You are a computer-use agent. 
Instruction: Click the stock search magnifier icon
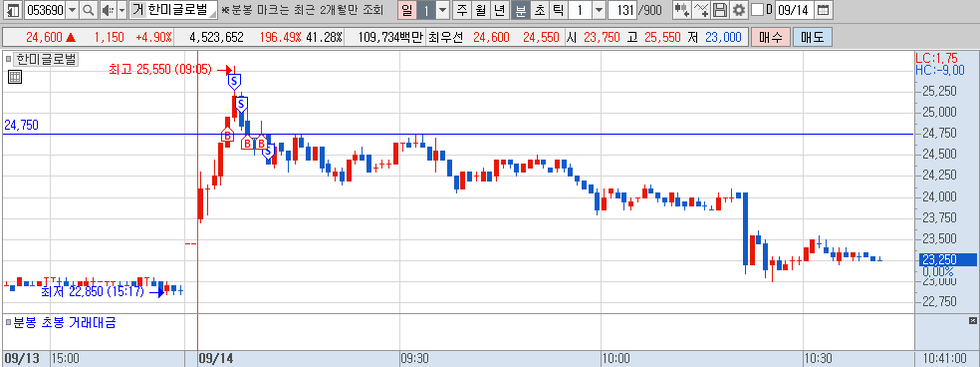pyautogui.click(x=90, y=10)
